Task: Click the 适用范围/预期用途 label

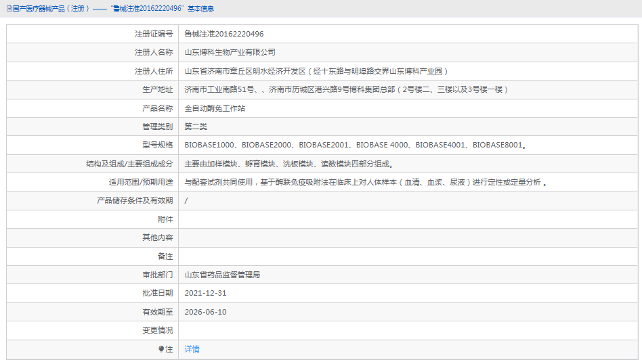Action: click(141, 183)
